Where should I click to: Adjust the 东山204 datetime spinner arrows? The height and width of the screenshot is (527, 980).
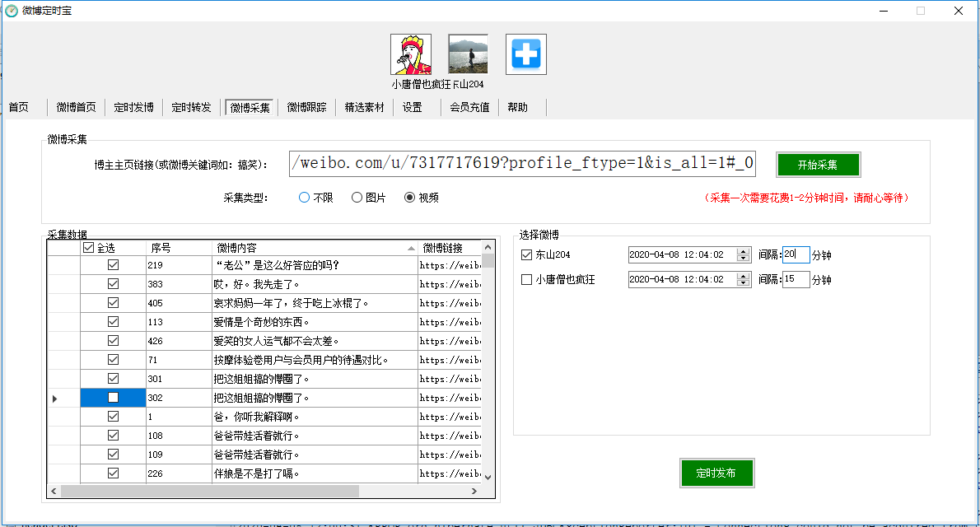point(744,255)
